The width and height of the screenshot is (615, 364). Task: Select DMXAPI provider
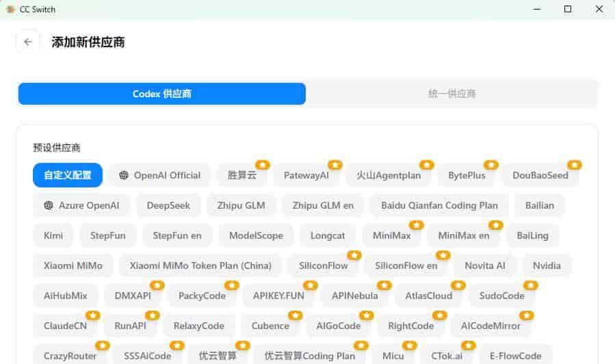[133, 296]
